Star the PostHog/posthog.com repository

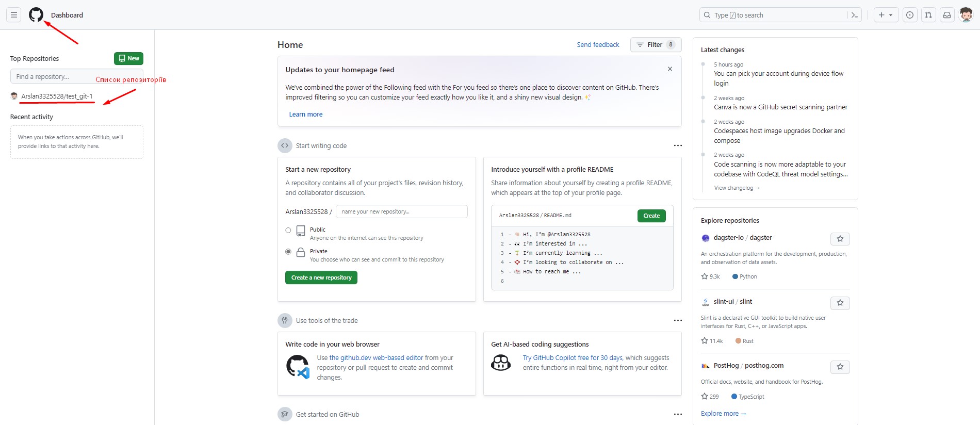tap(840, 367)
